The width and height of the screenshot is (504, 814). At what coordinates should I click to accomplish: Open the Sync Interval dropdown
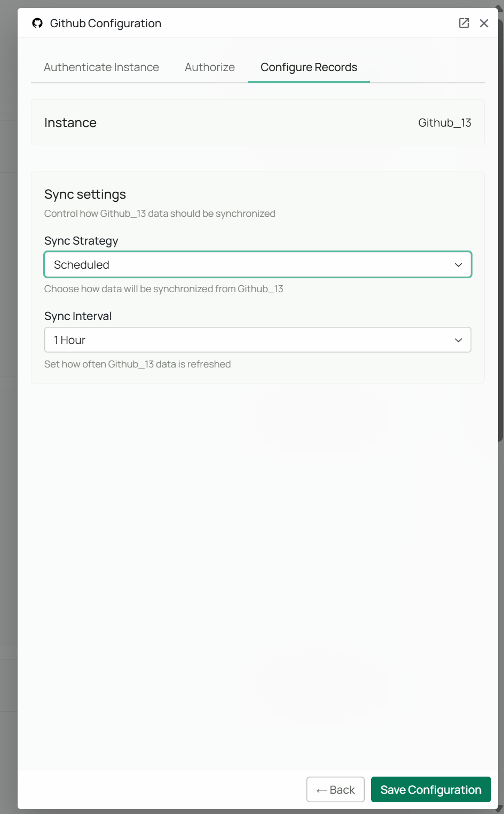pyautogui.click(x=258, y=340)
